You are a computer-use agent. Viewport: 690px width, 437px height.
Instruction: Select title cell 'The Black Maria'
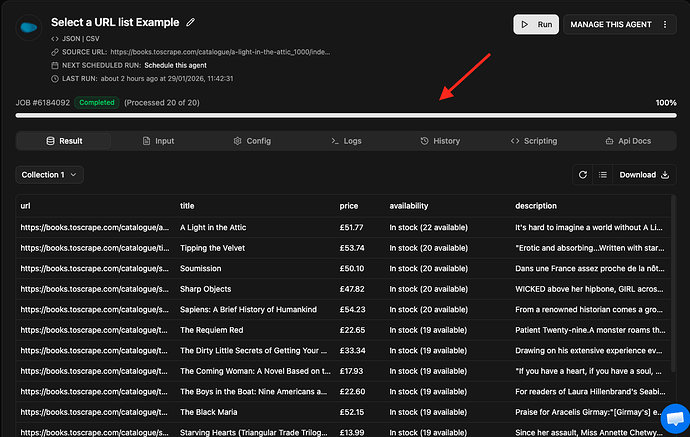coord(209,412)
